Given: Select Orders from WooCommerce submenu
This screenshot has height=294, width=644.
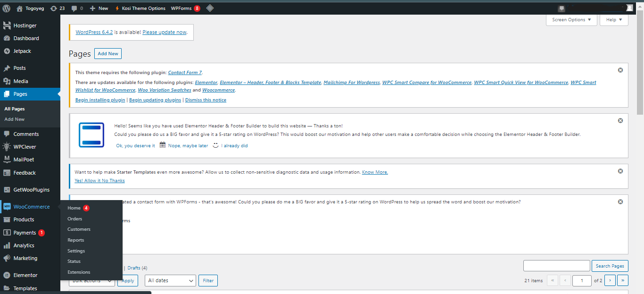Looking at the screenshot, I should click(x=74, y=218).
